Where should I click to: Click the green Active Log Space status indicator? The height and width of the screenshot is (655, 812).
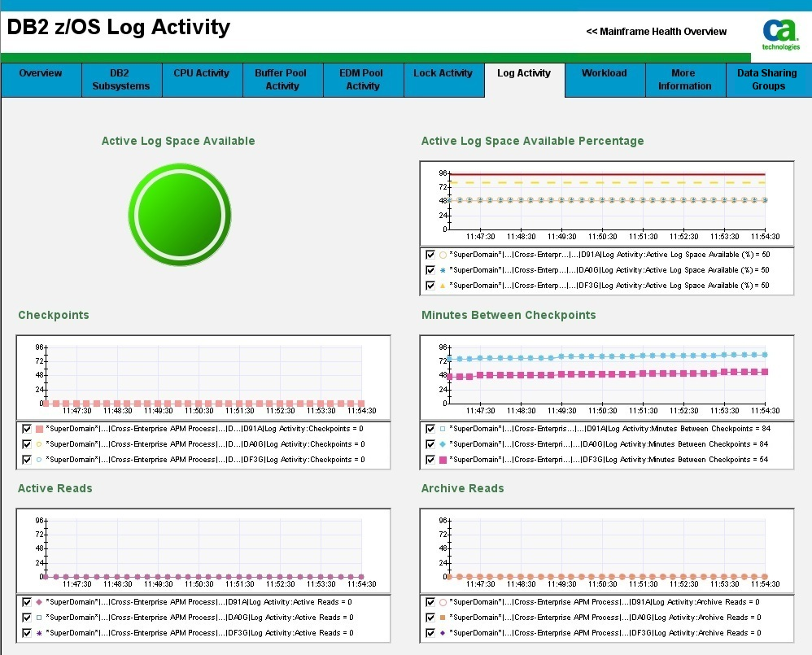(180, 214)
